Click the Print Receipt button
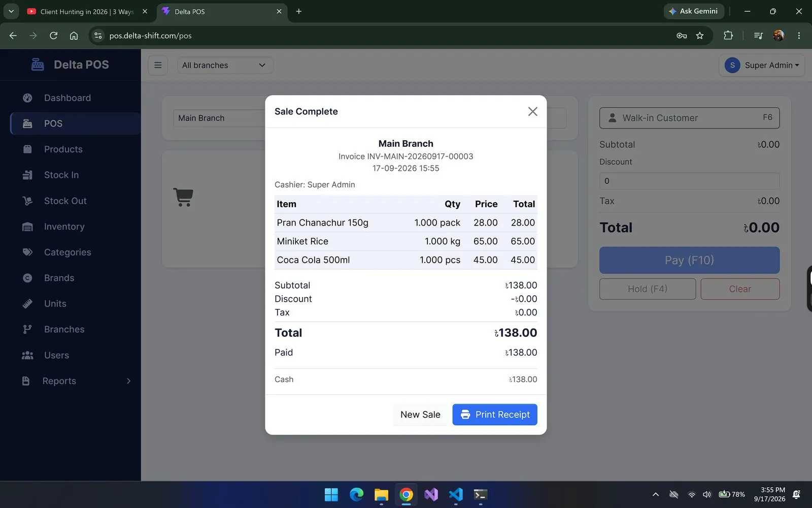Image resolution: width=812 pixels, height=508 pixels. coord(495,415)
